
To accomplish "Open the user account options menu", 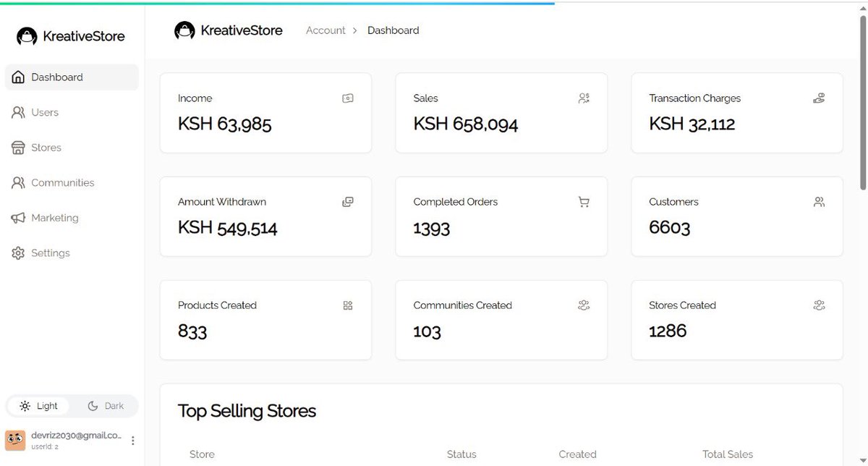I will coord(132,440).
